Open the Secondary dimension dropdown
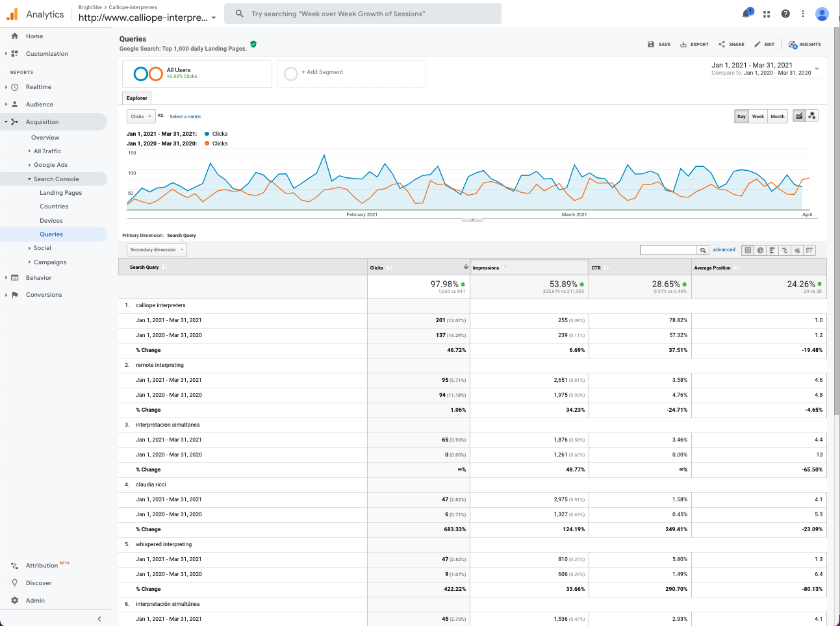This screenshot has width=840, height=626. tap(156, 249)
